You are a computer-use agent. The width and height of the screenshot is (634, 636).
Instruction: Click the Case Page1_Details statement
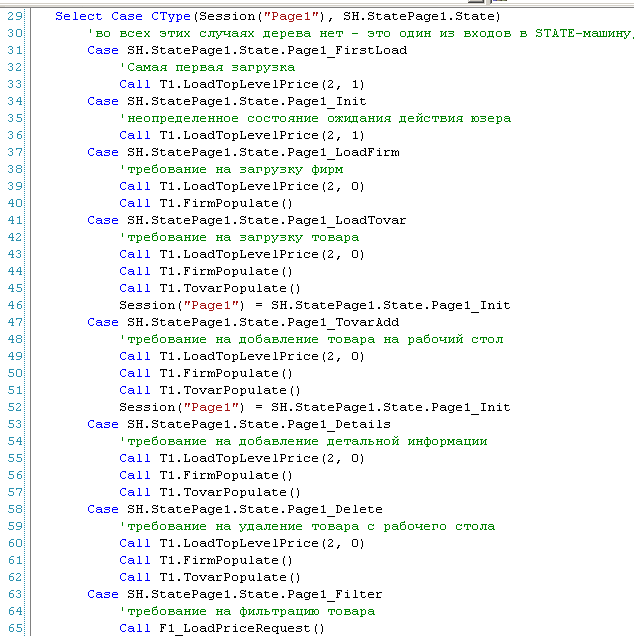(x=239, y=424)
